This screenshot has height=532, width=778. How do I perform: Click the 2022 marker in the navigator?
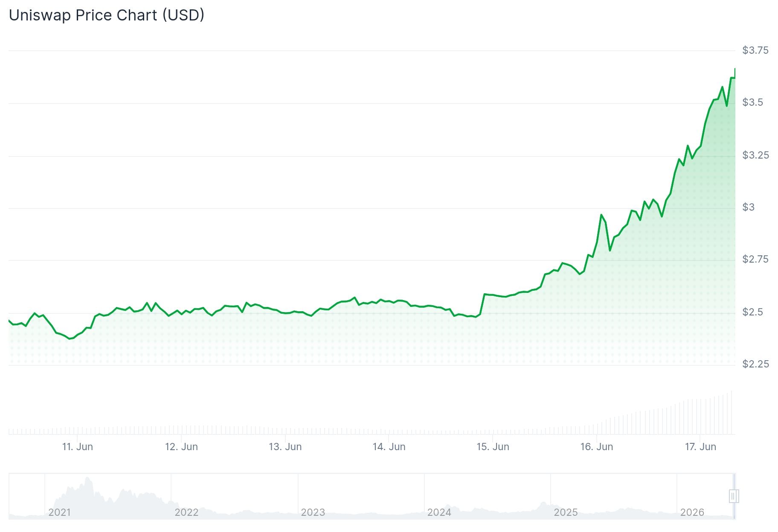click(x=186, y=512)
